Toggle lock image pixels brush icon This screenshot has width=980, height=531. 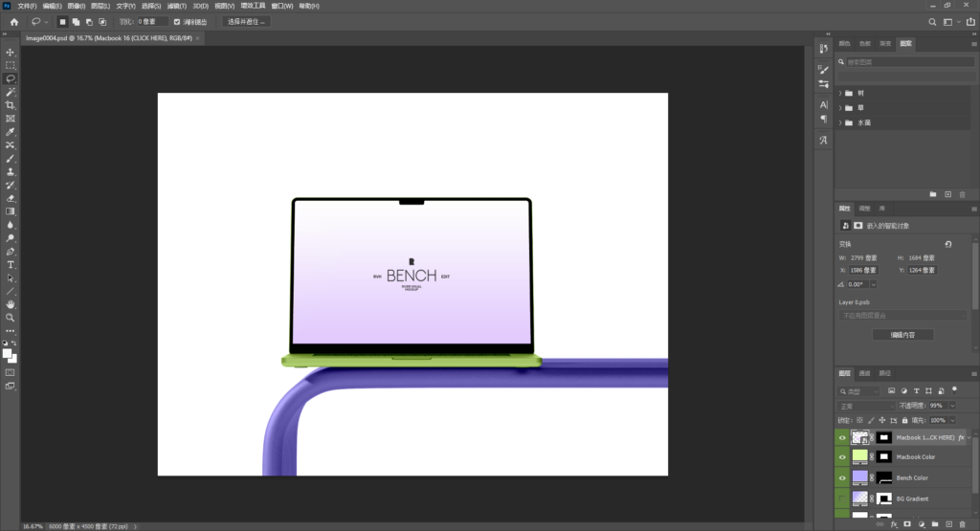pyautogui.click(x=871, y=420)
